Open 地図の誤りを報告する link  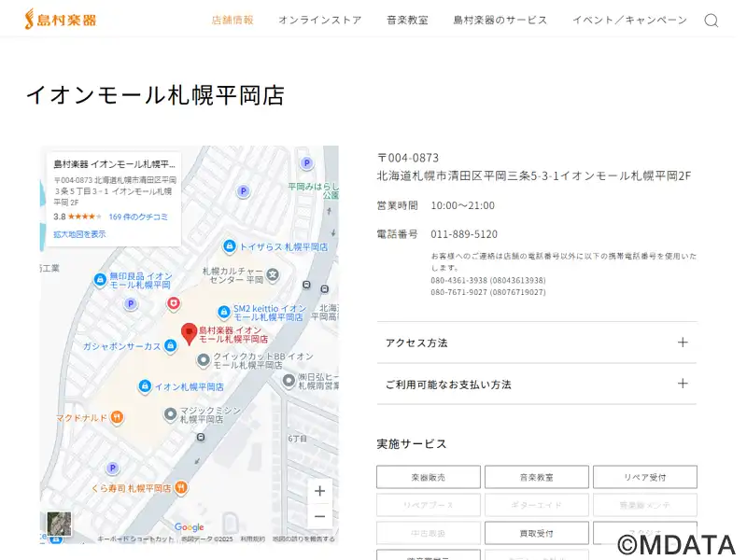(303, 539)
